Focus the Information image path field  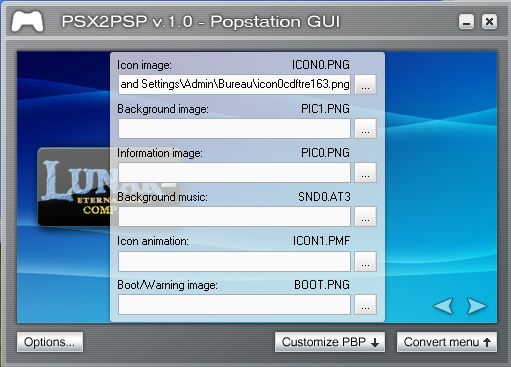234,173
